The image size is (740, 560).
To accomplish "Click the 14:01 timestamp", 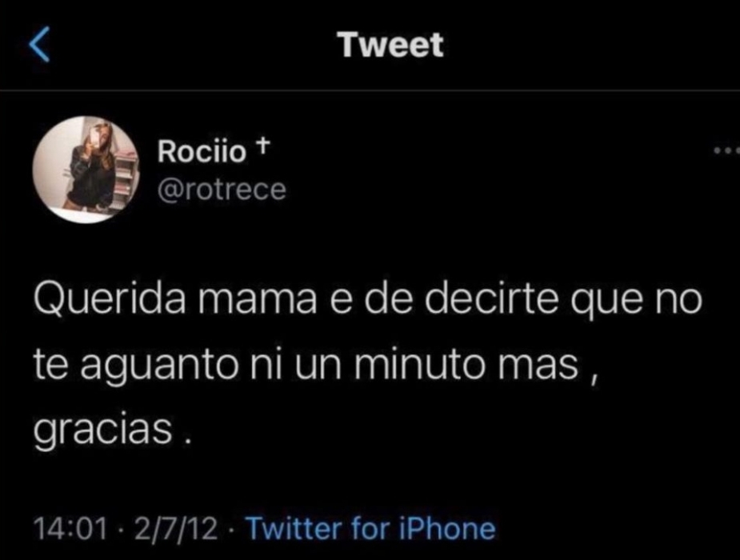I will click(x=70, y=529).
